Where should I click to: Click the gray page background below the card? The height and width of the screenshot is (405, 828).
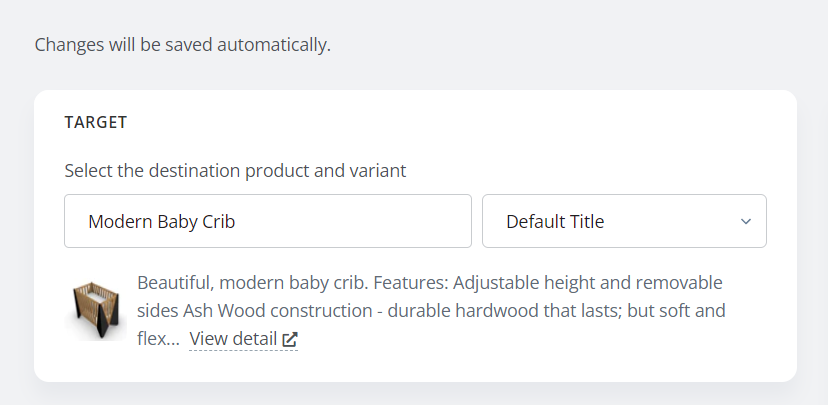(414, 394)
